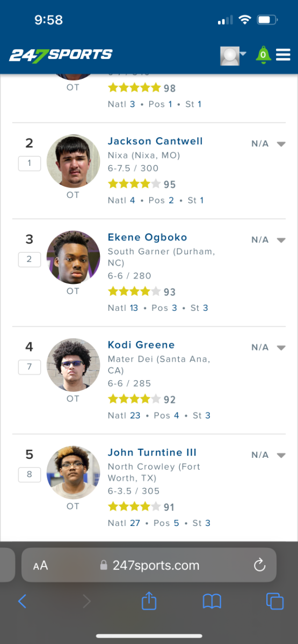Screen dimensions: 298x644
Task: Open the hamburger menu icon
Action: pos(283,55)
